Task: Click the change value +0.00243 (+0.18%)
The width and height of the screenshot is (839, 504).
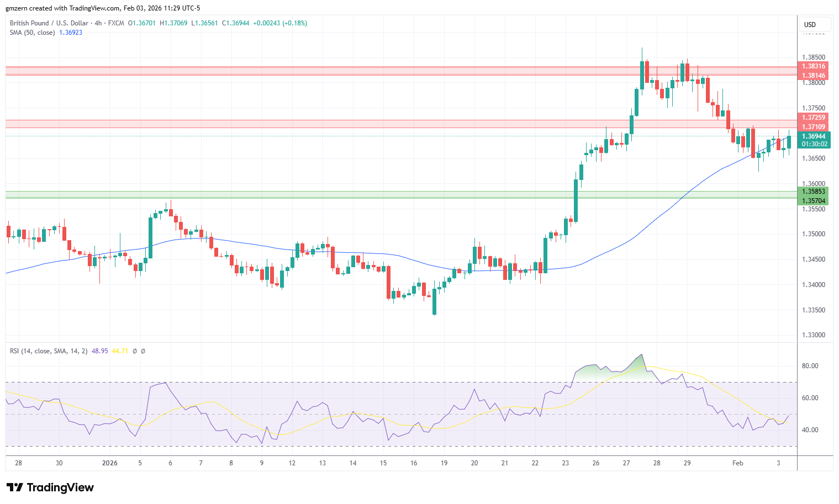Action: 280,23
